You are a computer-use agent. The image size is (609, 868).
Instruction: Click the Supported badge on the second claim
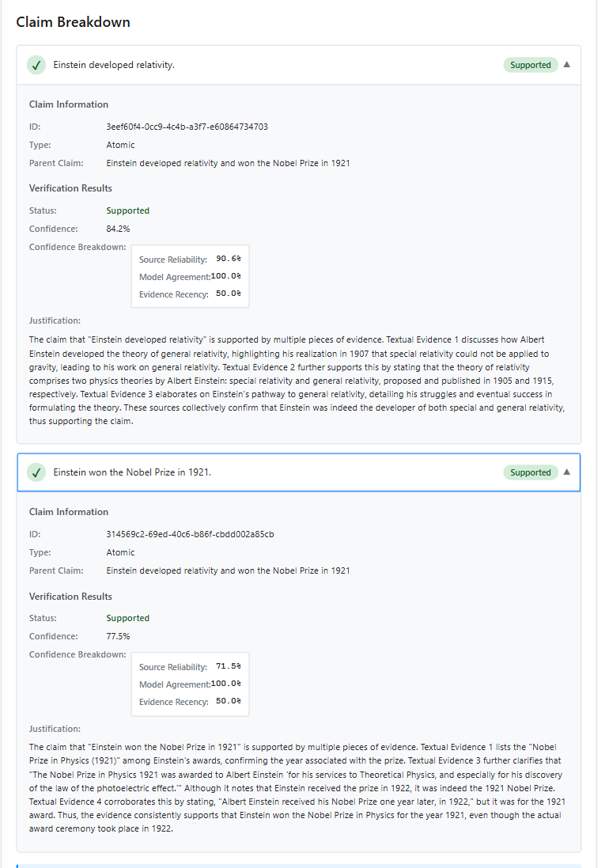tap(530, 472)
